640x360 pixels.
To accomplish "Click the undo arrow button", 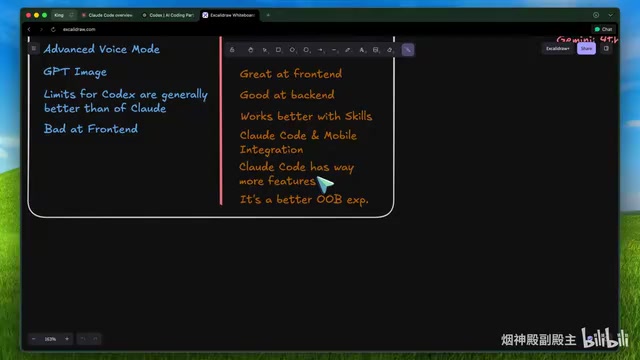I will (x=83, y=339).
